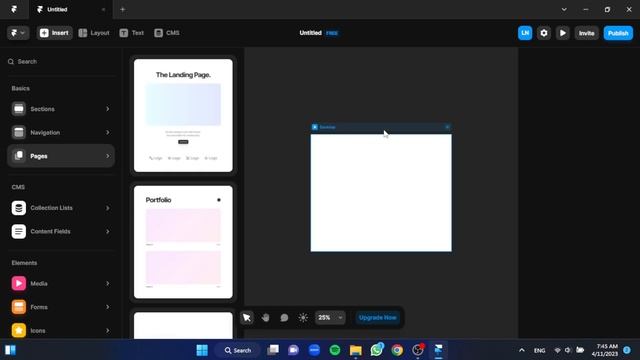Select the comment tool
Viewport: 640px width, 360px height.
(x=284, y=318)
